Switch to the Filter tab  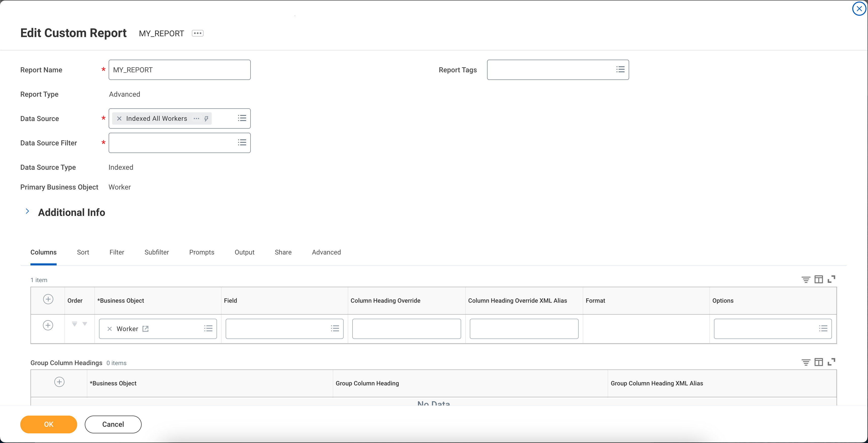point(116,252)
